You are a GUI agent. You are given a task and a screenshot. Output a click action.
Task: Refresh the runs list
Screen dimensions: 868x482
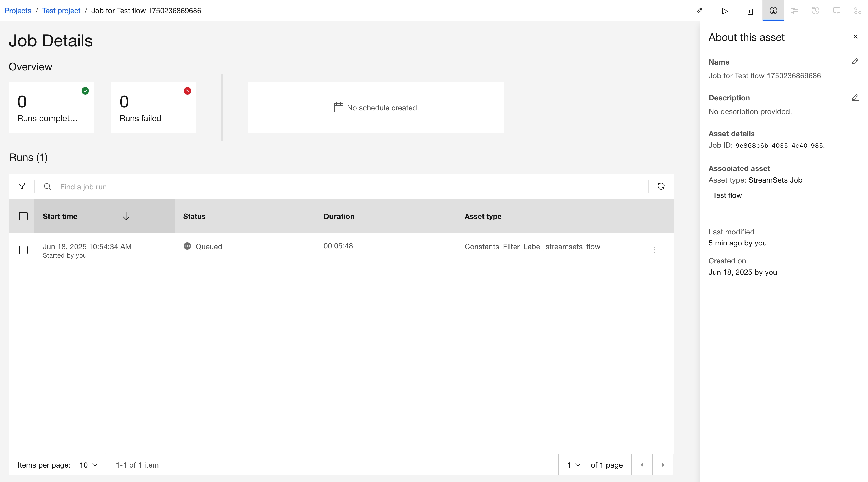click(661, 186)
